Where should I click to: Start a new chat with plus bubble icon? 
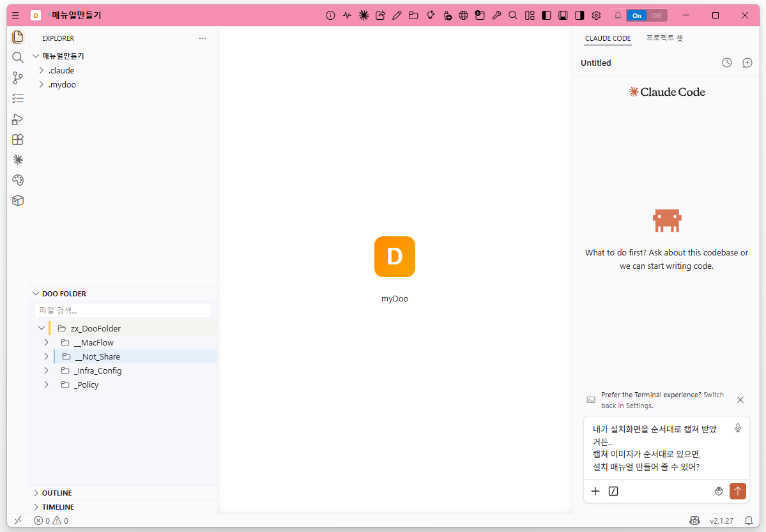[747, 63]
